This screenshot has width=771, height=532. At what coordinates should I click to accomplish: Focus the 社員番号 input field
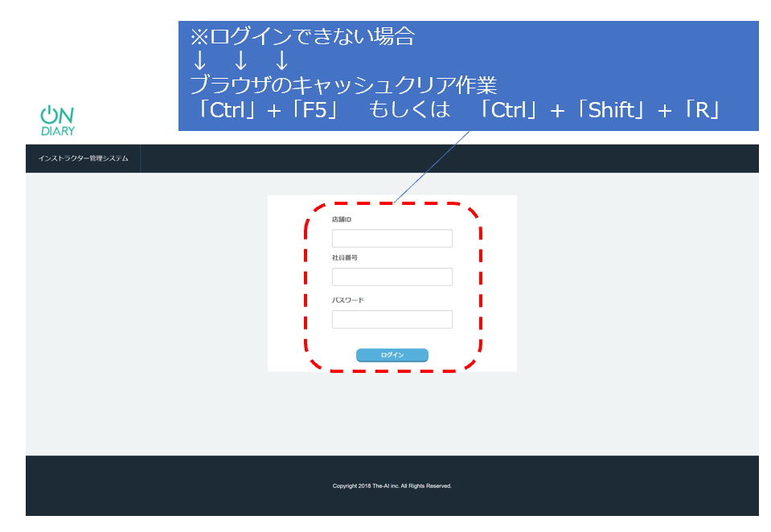(392, 277)
